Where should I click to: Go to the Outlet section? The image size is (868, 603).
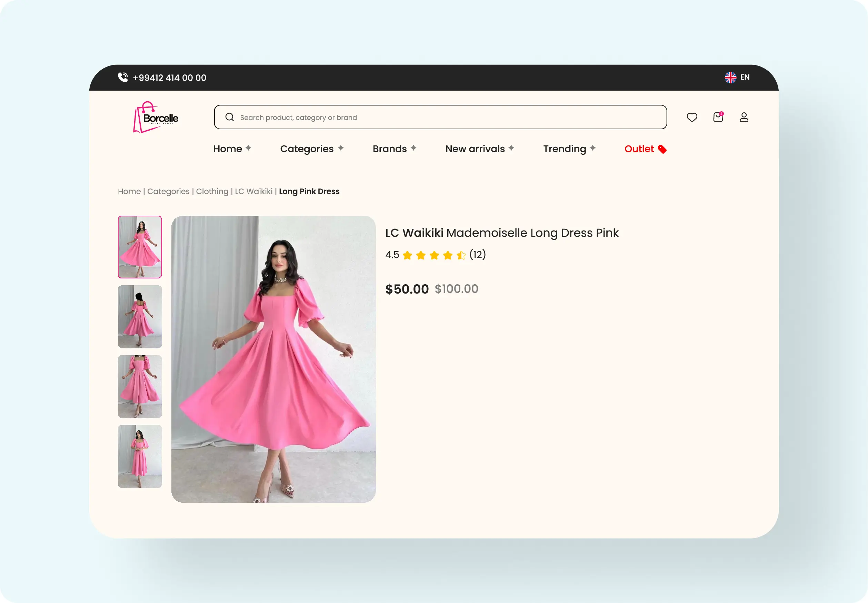coord(639,149)
